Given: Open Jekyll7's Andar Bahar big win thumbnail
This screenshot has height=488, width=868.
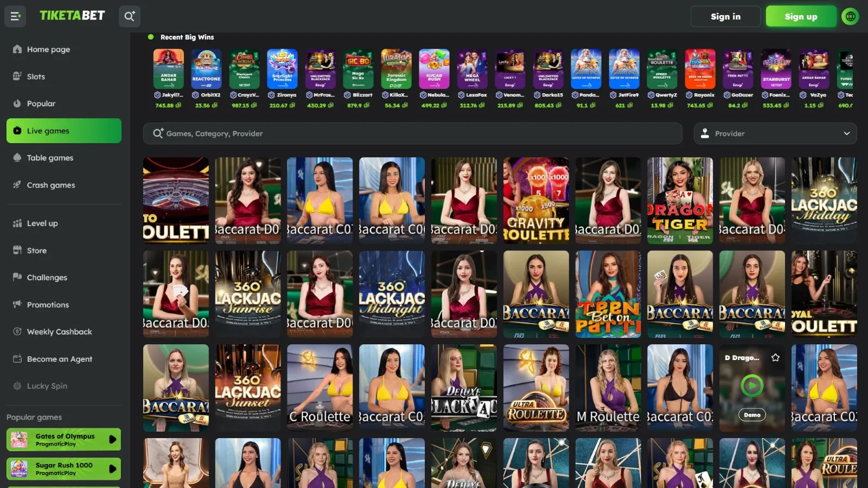Looking at the screenshot, I should 168,69.
